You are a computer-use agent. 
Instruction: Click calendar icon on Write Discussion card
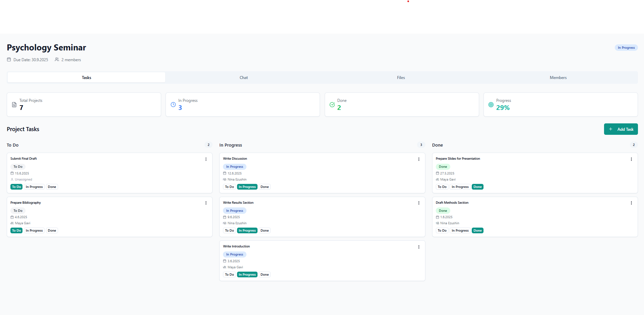click(x=225, y=173)
